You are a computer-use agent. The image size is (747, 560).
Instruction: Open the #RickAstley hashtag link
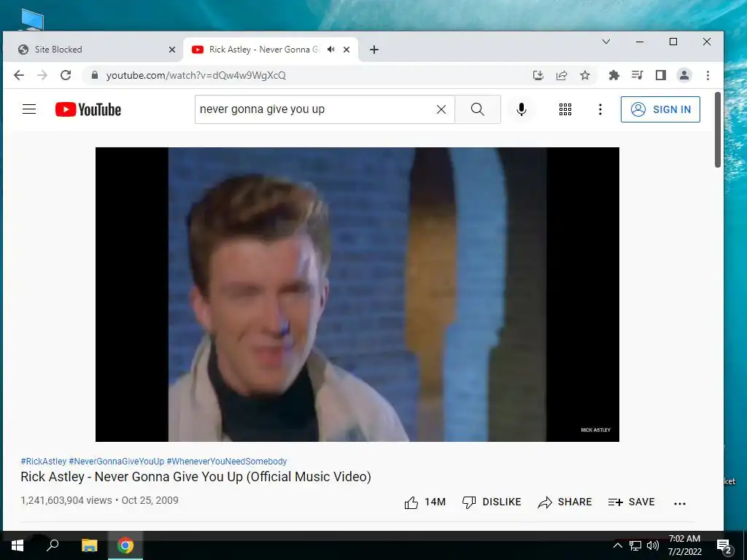pos(43,462)
